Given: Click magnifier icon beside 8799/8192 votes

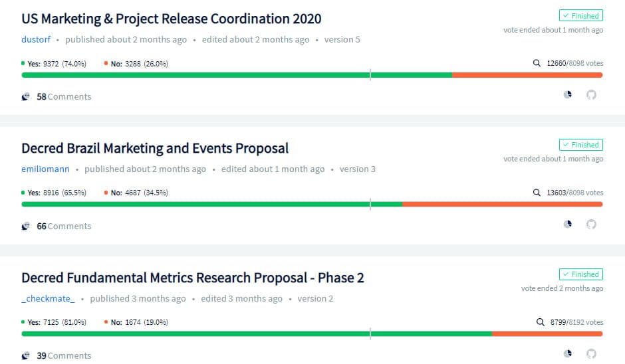Looking at the screenshot, I should pos(541,322).
